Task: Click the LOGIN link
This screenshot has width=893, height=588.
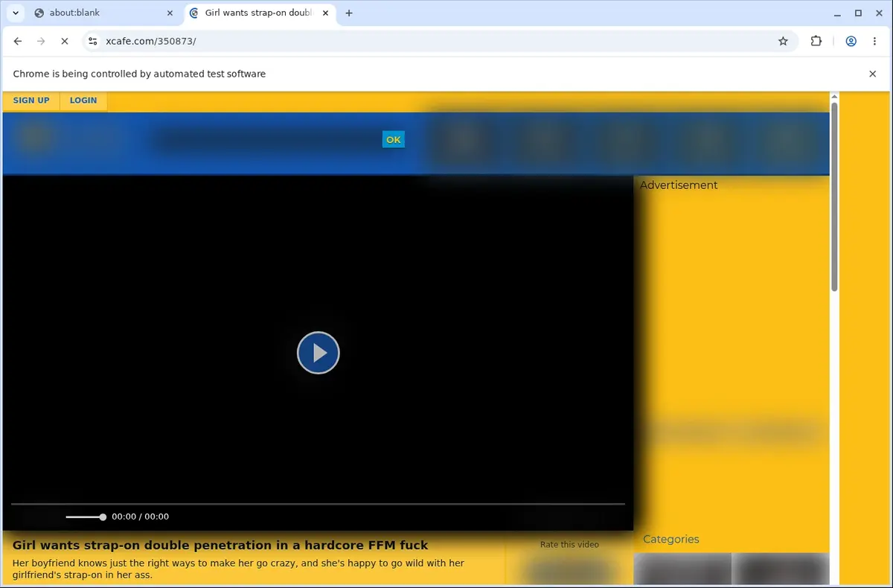Action: click(83, 100)
